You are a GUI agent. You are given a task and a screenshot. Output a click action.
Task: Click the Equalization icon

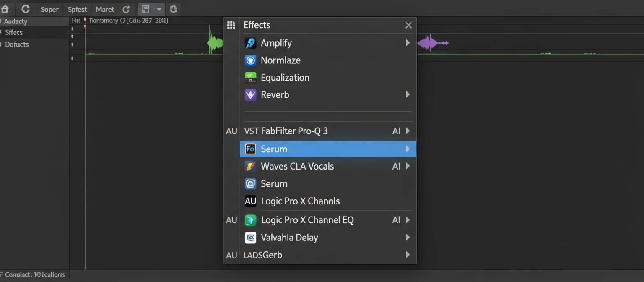tap(251, 77)
